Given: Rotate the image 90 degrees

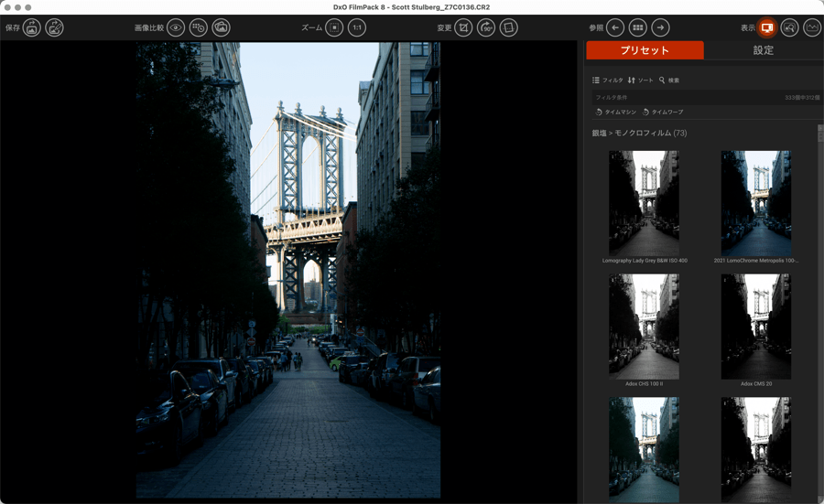Looking at the screenshot, I should 486,28.
